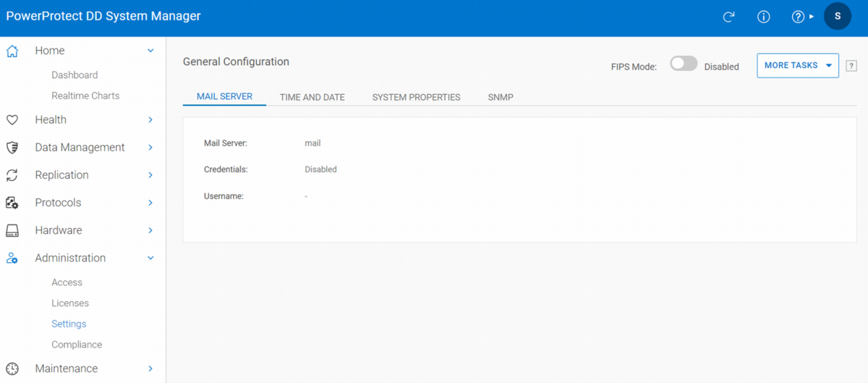Click the General Configuration heading
Viewport: 868px width, 383px height.
[x=236, y=62]
